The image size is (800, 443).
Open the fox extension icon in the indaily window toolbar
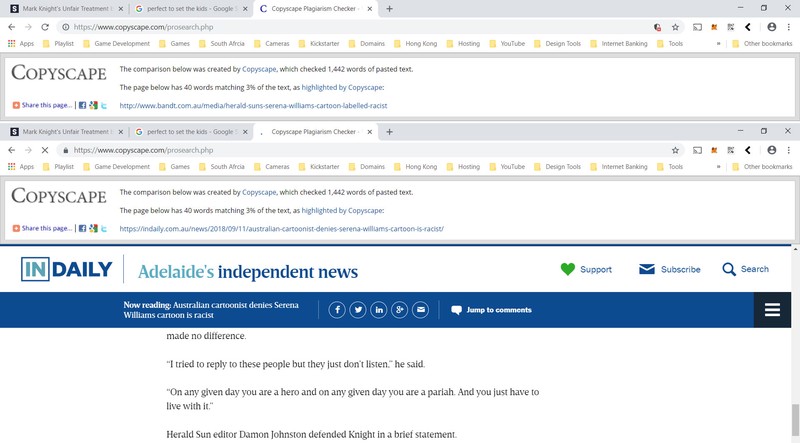714,150
